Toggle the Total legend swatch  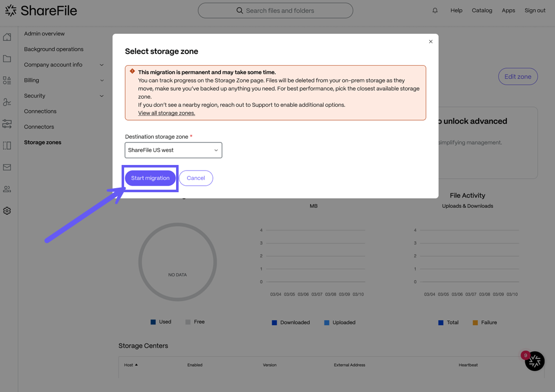coord(440,323)
